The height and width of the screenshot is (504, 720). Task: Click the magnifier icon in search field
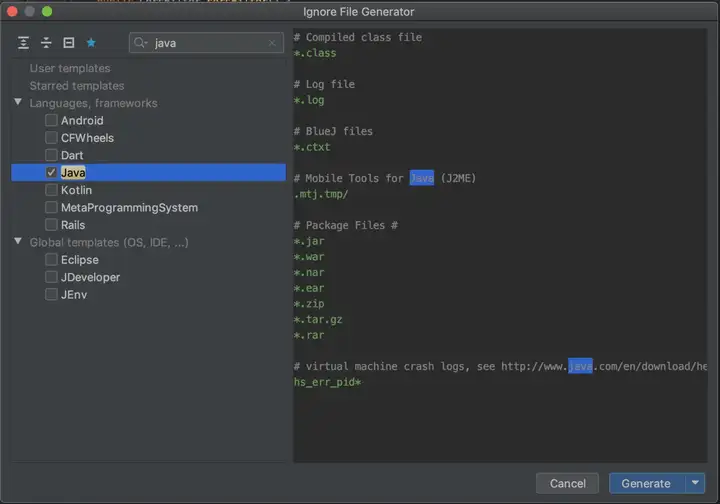pos(140,43)
